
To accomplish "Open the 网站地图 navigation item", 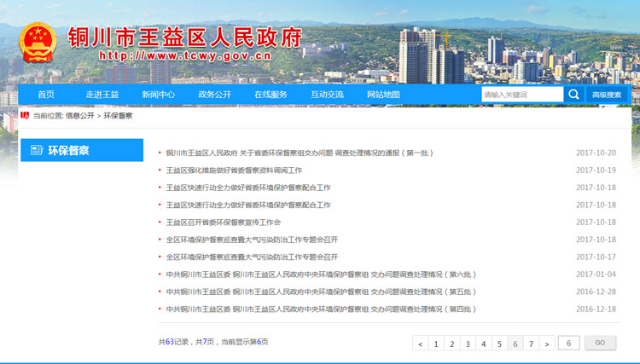I will point(383,95).
